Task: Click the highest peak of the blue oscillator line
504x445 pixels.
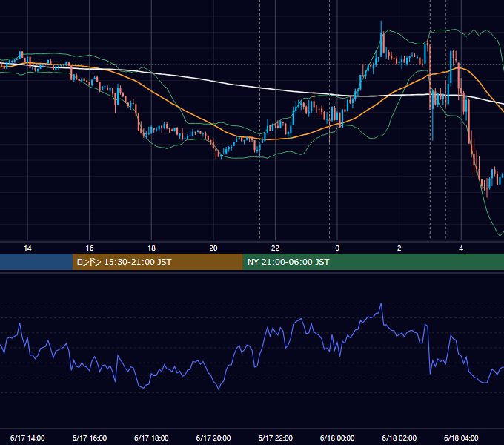Action: click(381, 303)
